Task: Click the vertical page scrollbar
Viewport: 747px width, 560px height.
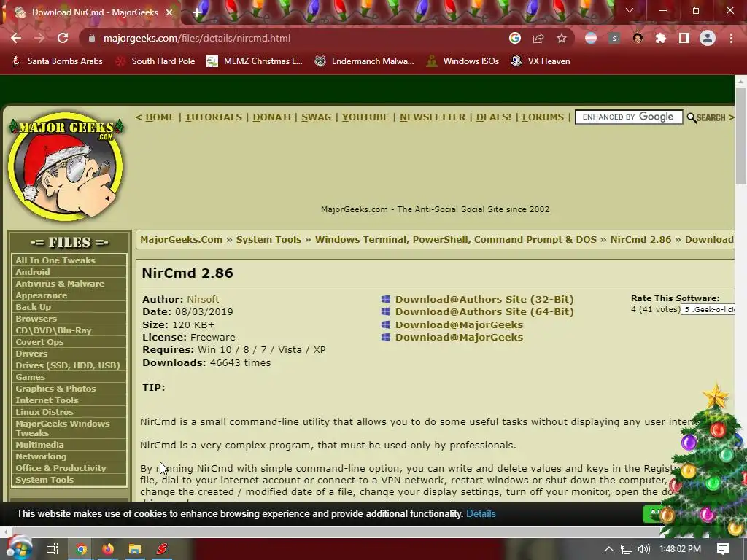Action: [x=740, y=136]
